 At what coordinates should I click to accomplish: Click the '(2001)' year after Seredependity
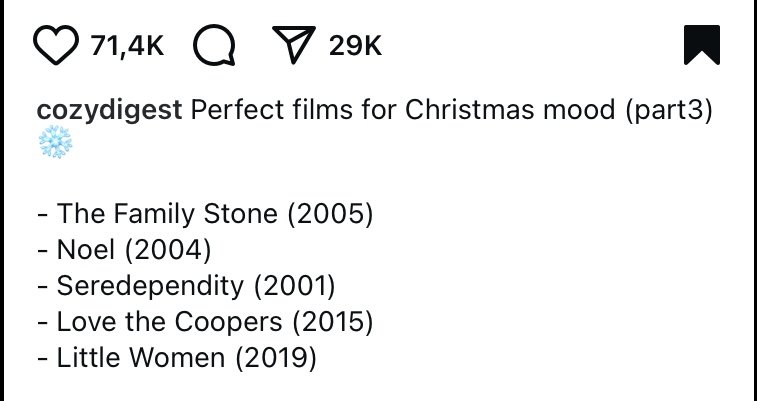coord(294,286)
